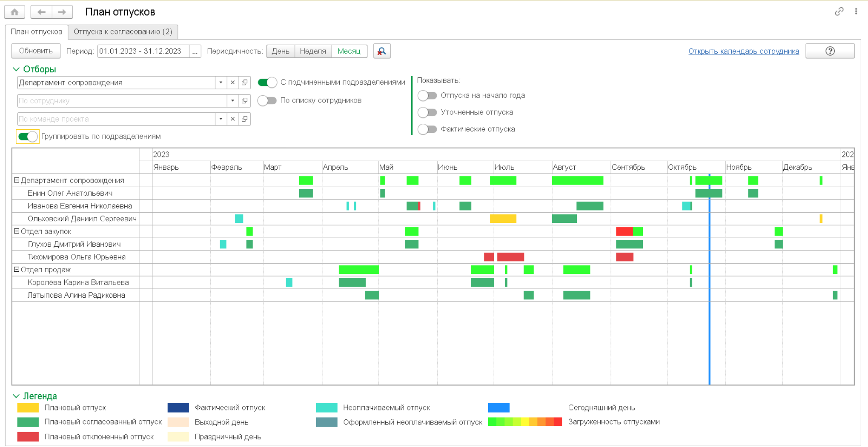Screen dimensions: 868x447
Task: Copy link using the chain icon
Action: [839, 11]
